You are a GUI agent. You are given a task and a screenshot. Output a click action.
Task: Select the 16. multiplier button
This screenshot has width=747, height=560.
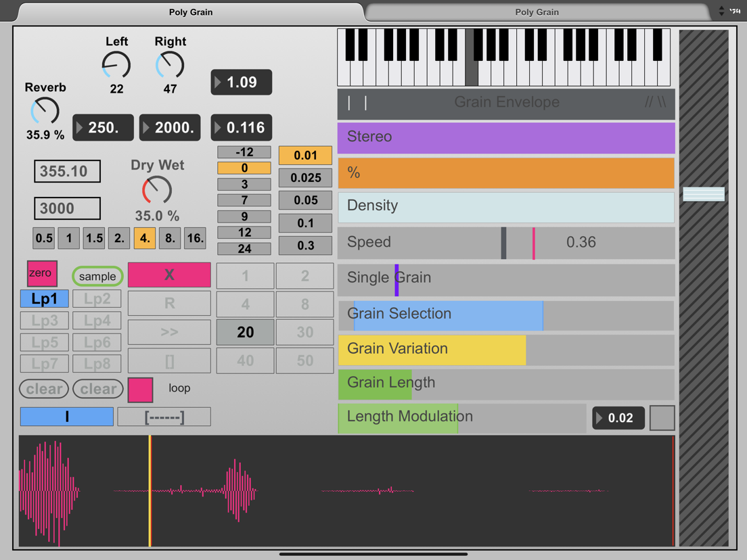click(196, 238)
